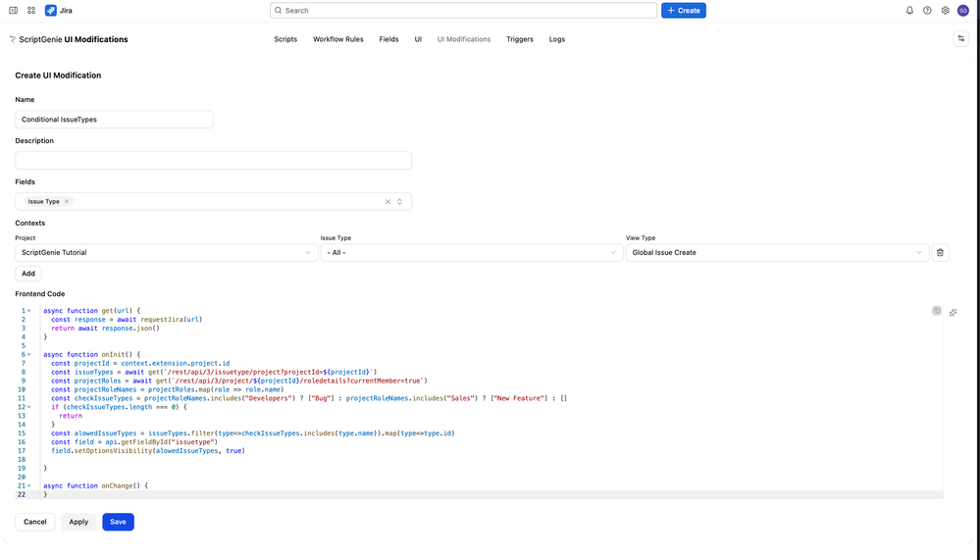
Task: Click the word requestJira on line 2
Action: click(x=162, y=320)
